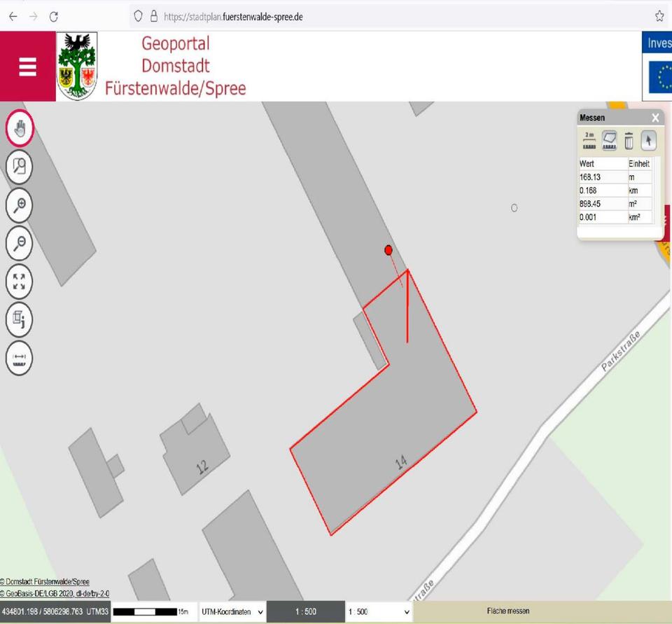Choose distance measuring in Messen panel
This screenshot has width=672, height=624.
(589, 141)
